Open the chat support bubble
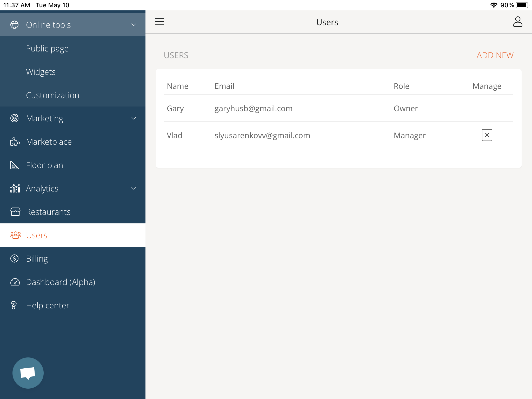The height and width of the screenshot is (399, 532). (x=28, y=373)
